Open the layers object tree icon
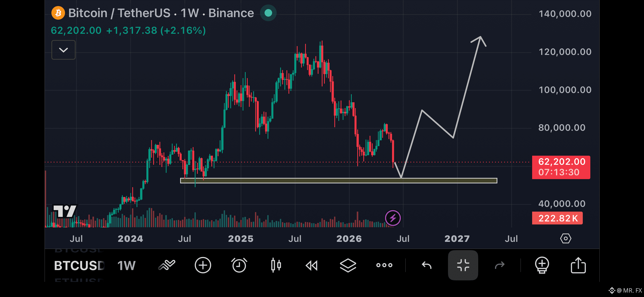644x297 pixels. click(348, 266)
